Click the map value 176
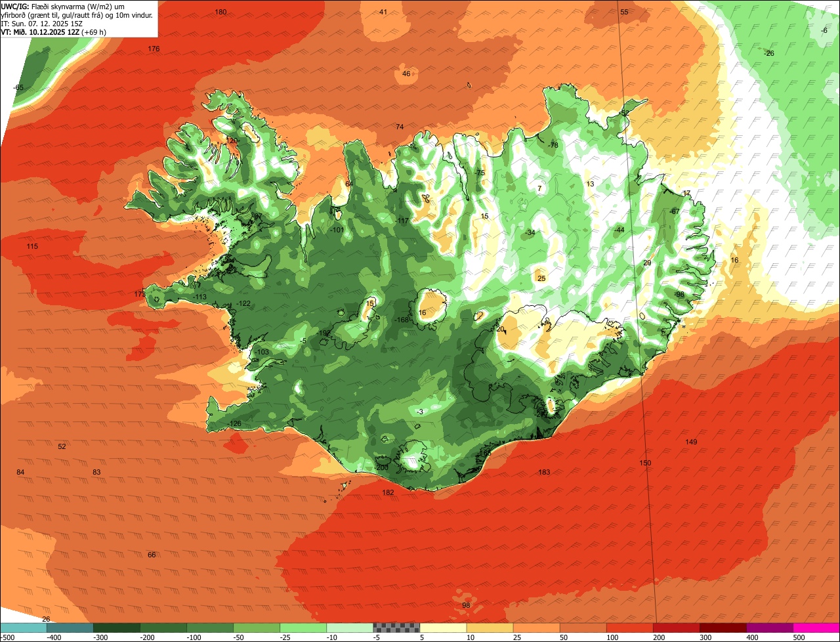Viewport: 840px width, 642px height. 154,49
